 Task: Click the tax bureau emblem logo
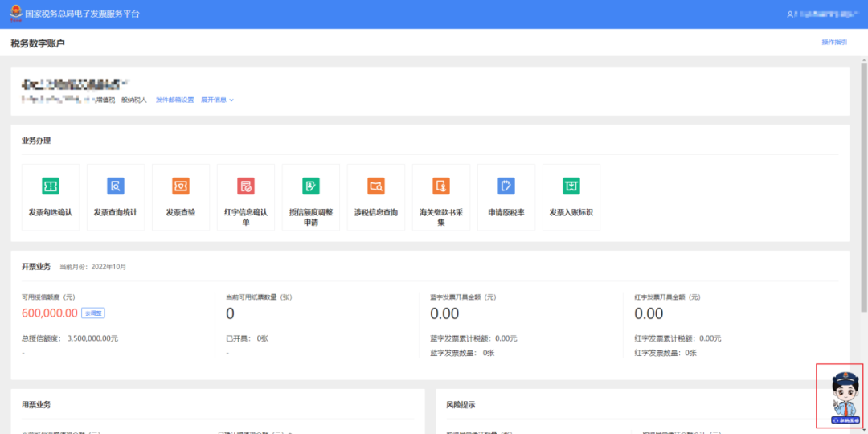coord(15,14)
